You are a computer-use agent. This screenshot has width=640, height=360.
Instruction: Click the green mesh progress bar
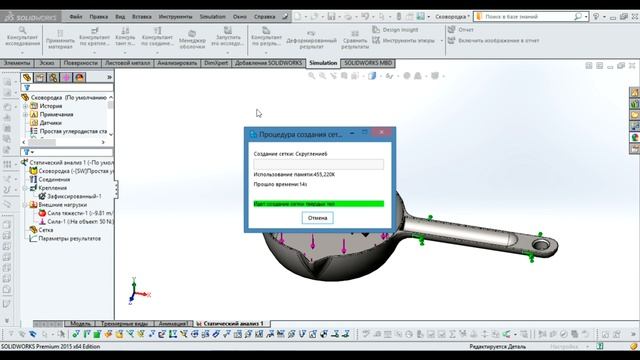[319, 204]
